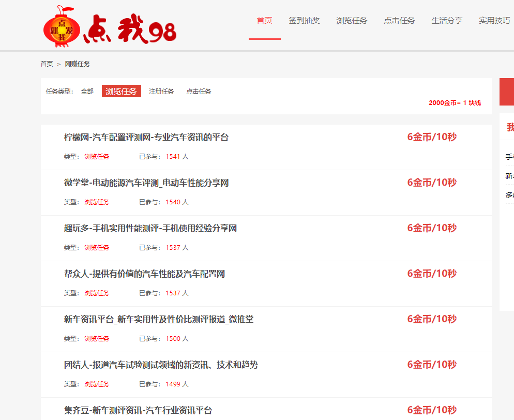Click the red banner block at right edge
Image resolution: width=514 pixels, height=420 pixels.
coord(507,92)
